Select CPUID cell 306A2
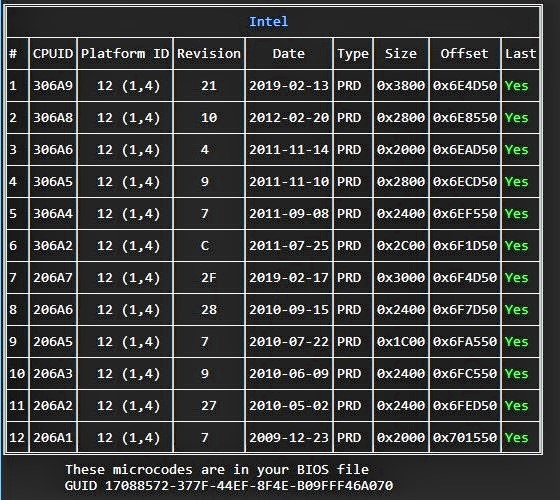 (x=53, y=246)
